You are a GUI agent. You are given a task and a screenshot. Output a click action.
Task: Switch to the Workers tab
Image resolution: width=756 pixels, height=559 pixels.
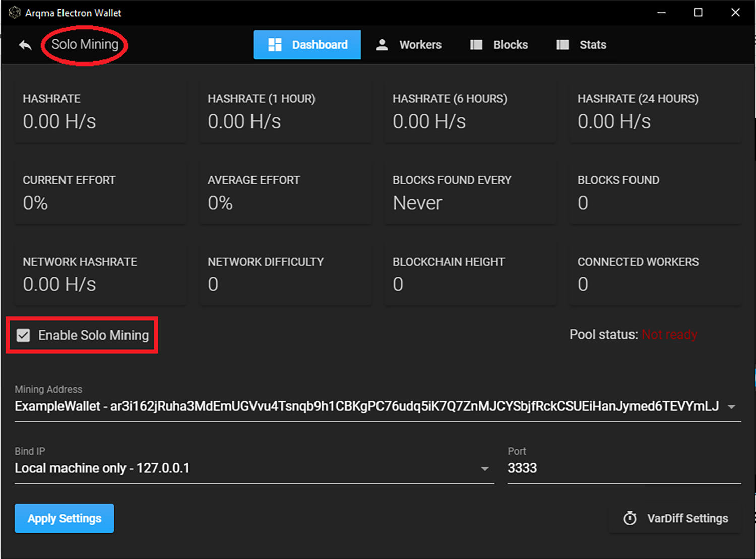click(409, 45)
